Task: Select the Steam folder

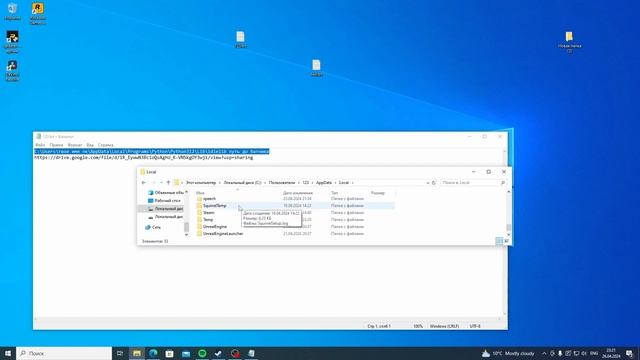Action: point(209,213)
